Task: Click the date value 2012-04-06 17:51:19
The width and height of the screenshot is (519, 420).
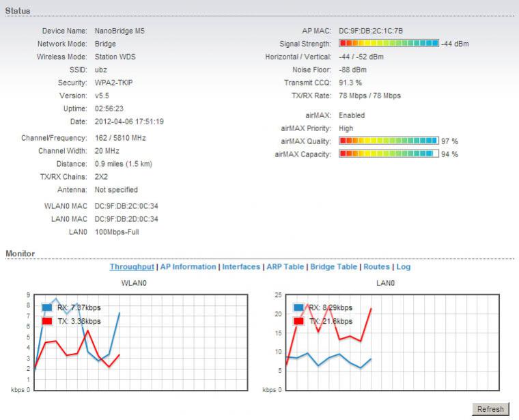Action: pyautogui.click(x=129, y=122)
